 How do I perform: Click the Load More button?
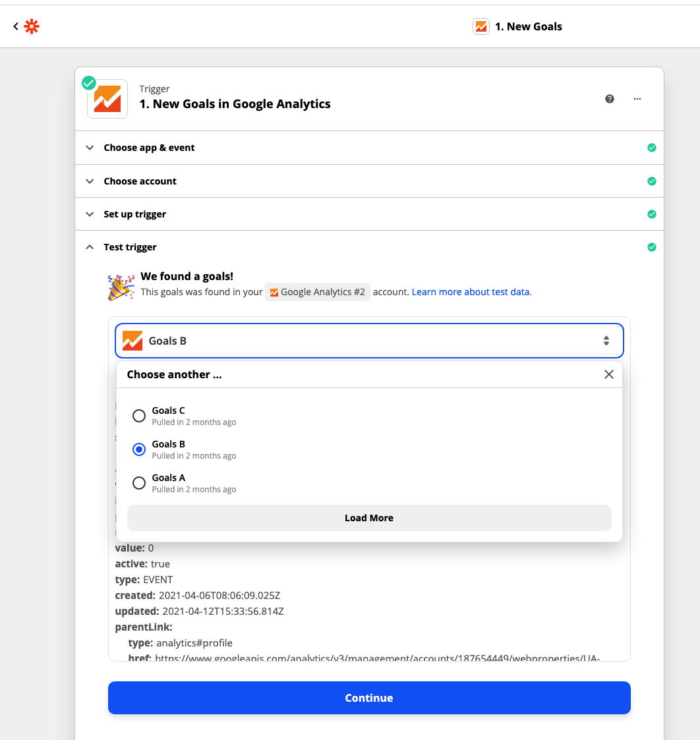369,518
